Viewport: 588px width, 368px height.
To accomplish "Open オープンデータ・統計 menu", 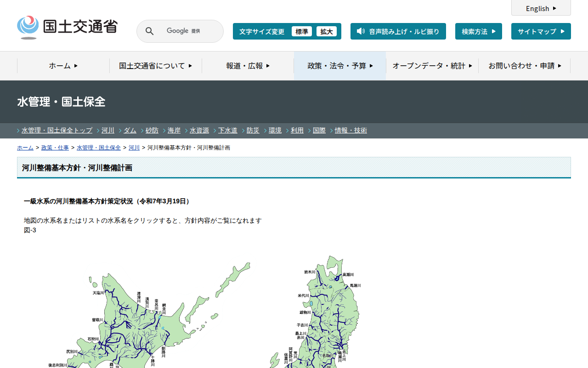I will 432,66.
